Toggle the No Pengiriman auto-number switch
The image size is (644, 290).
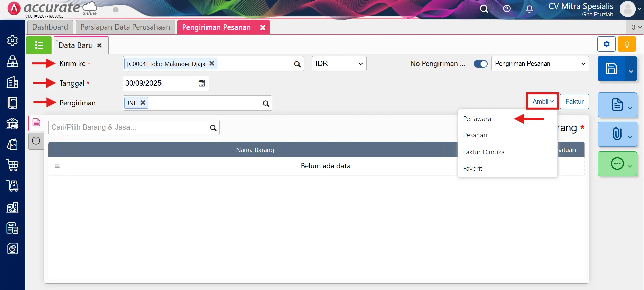coord(480,64)
